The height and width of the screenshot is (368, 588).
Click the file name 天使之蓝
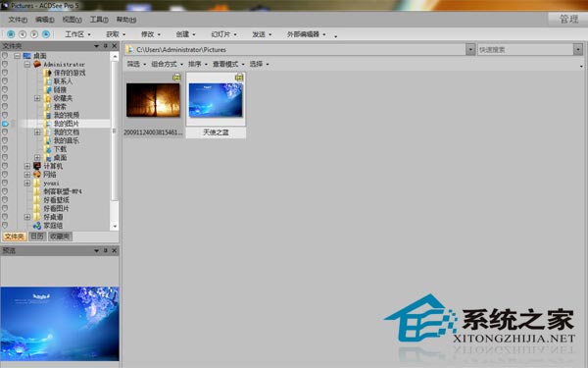(216, 132)
